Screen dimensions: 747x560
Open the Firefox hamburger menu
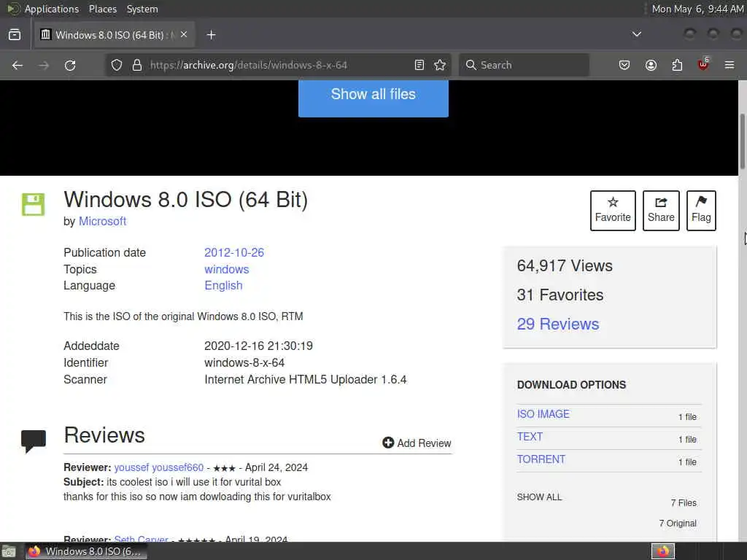point(729,65)
